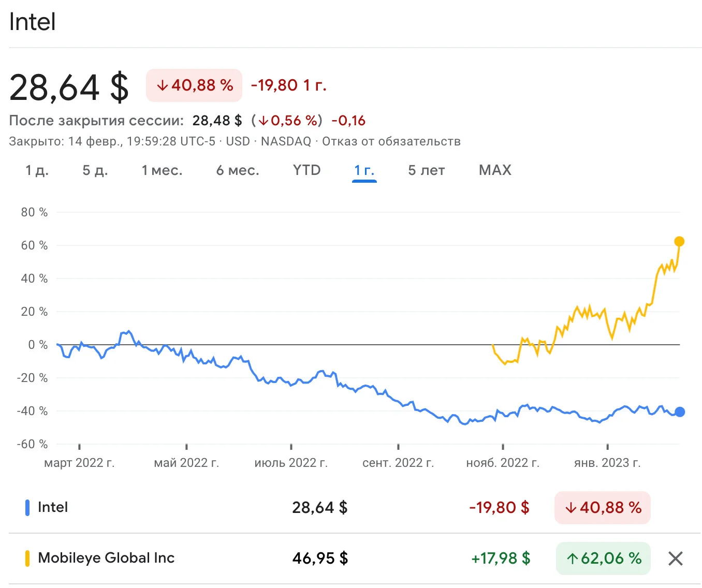
Task: Click Intel row's ↓40,88 % badge
Action: (x=603, y=507)
